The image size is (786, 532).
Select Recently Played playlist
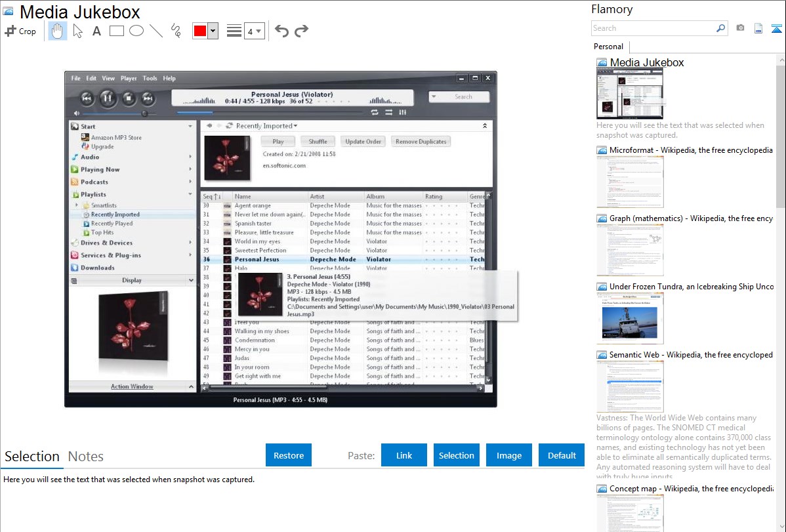[x=112, y=224]
